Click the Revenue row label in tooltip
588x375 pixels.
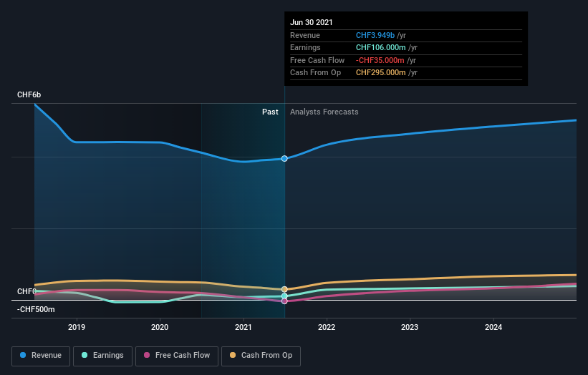tap(305, 35)
